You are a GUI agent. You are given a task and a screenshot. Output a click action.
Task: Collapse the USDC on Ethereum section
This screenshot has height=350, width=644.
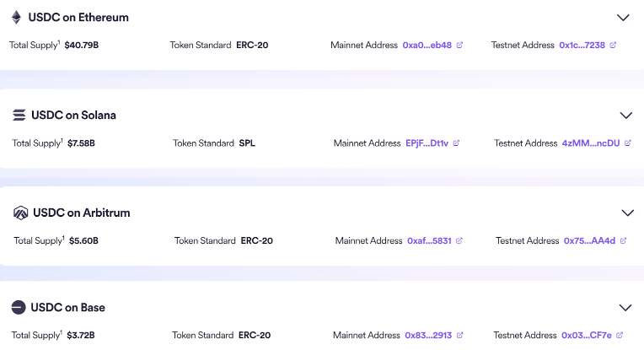point(623,17)
